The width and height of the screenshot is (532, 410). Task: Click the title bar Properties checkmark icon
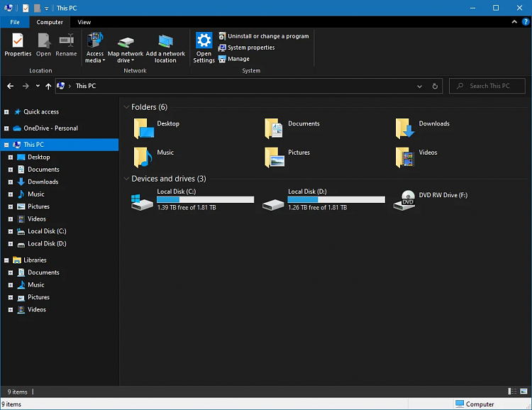26,8
